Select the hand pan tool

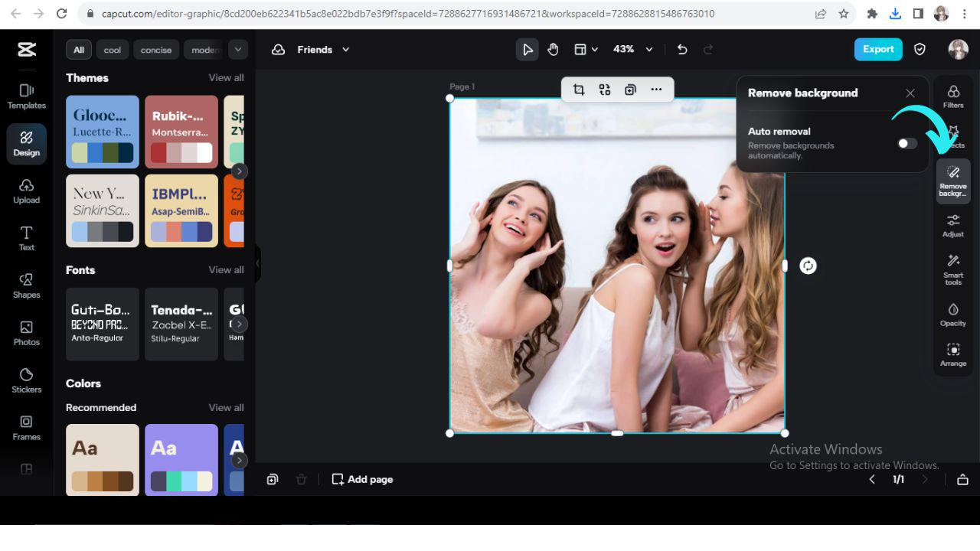point(553,49)
